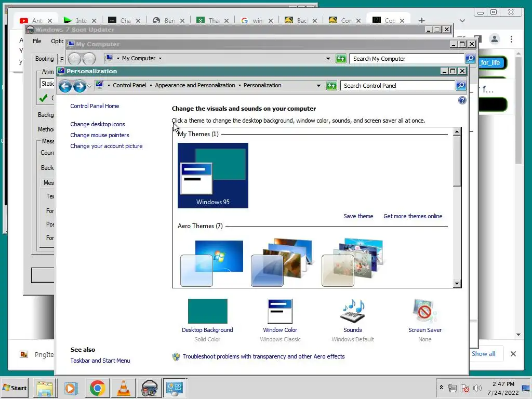Open Windows 7 Boot Updater taskbar icon

pos(149,388)
